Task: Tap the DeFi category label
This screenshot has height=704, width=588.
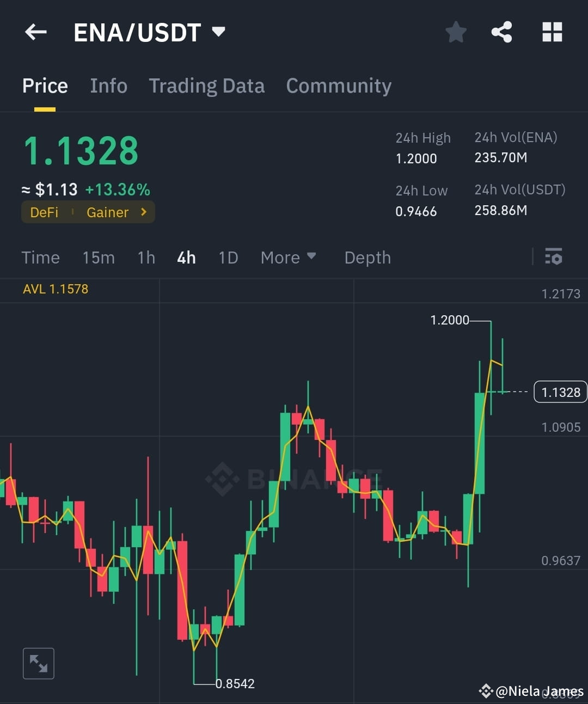Action: point(44,212)
